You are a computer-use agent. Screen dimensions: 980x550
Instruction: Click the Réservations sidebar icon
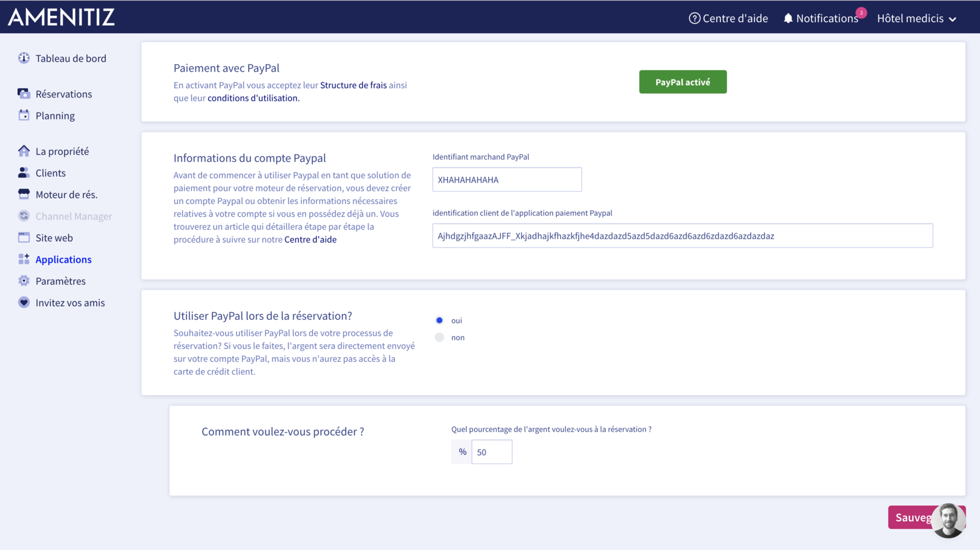[24, 94]
